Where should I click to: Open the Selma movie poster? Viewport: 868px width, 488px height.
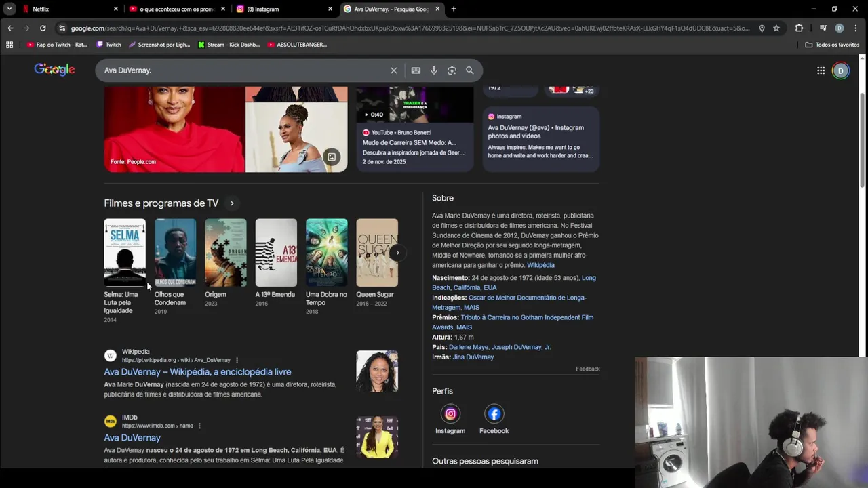[125, 252]
